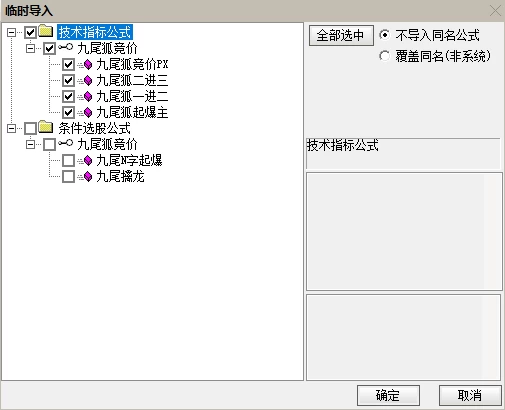Viewport: 505px width, 410px height.
Task: Uncheck the 九尾狐竞价PX checkbox
Action: pyautogui.click(x=68, y=64)
